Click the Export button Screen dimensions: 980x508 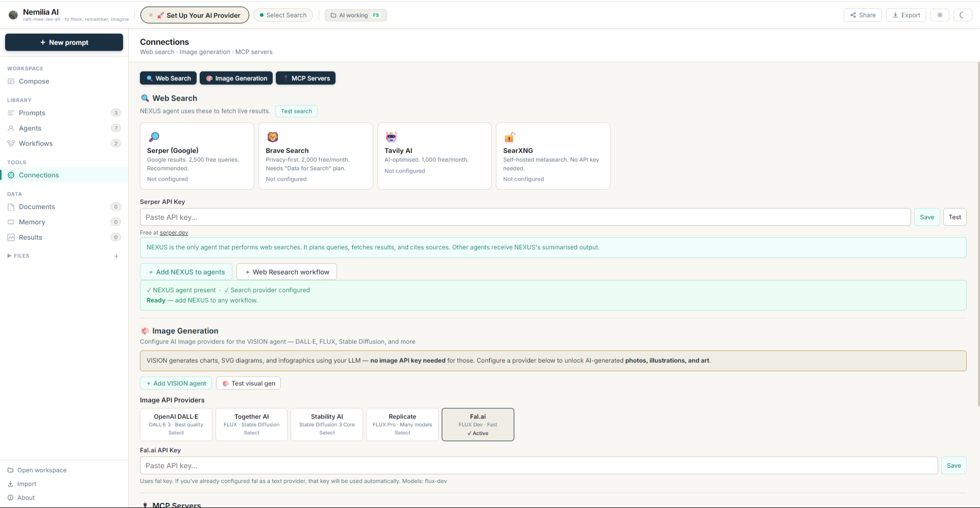[x=906, y=15]
